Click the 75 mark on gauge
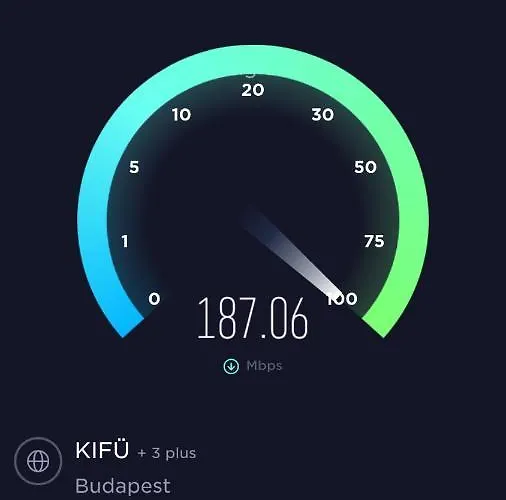The height and width of the screenshot is (500, 506). pyautogui.click(x=374, y=241)
